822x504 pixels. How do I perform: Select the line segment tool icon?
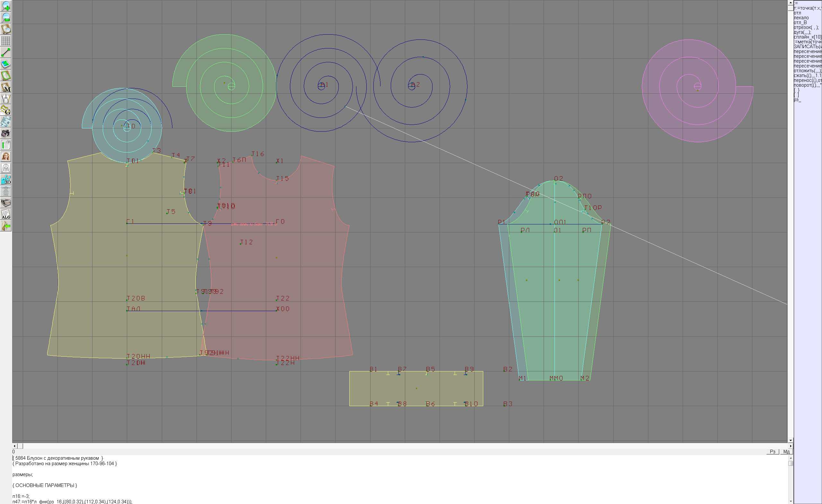tap(6, 52)
